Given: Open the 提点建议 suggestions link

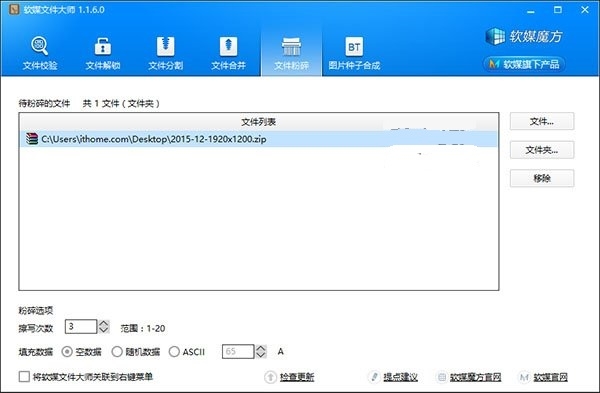Looking at the screenshot, I should click(400, 377).
